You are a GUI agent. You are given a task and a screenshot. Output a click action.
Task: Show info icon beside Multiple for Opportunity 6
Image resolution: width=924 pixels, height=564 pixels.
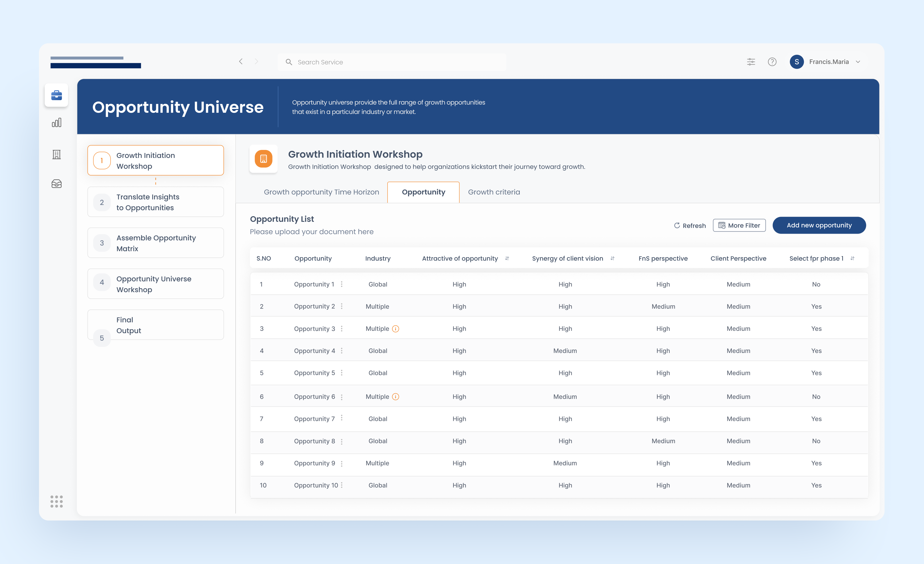396,397
